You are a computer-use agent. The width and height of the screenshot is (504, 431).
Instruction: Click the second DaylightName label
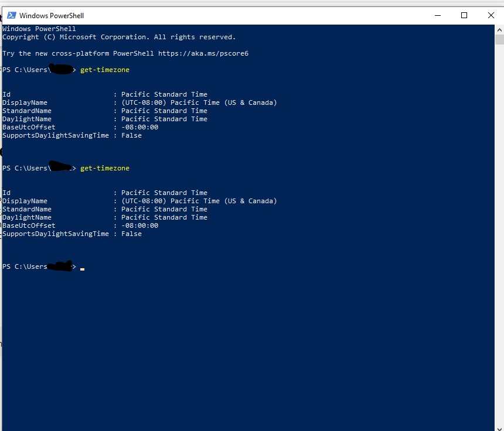pos(27,217)
